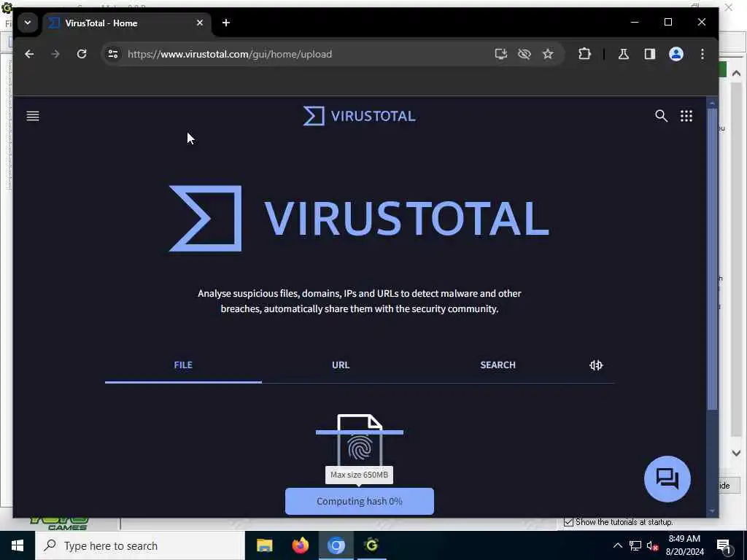
Task: Open File Explorer from taskbar
Action: (264, 545)
